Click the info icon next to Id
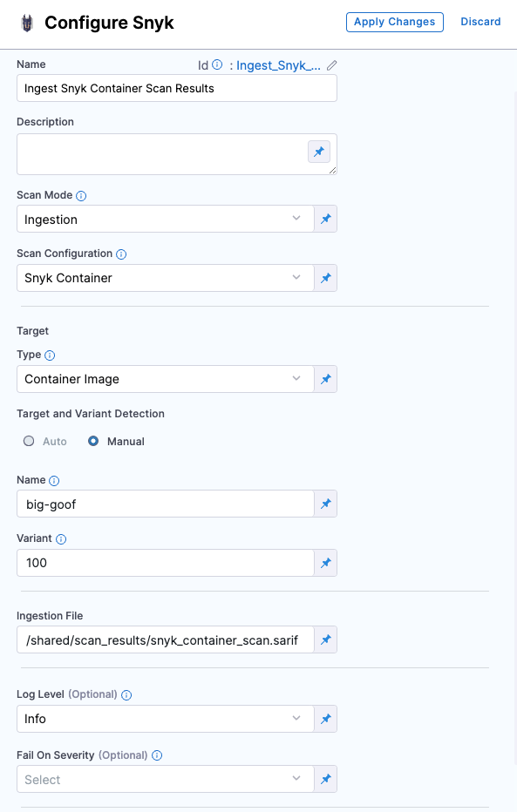Viewport: 517px width, 812px height. (x=218, y=64)
